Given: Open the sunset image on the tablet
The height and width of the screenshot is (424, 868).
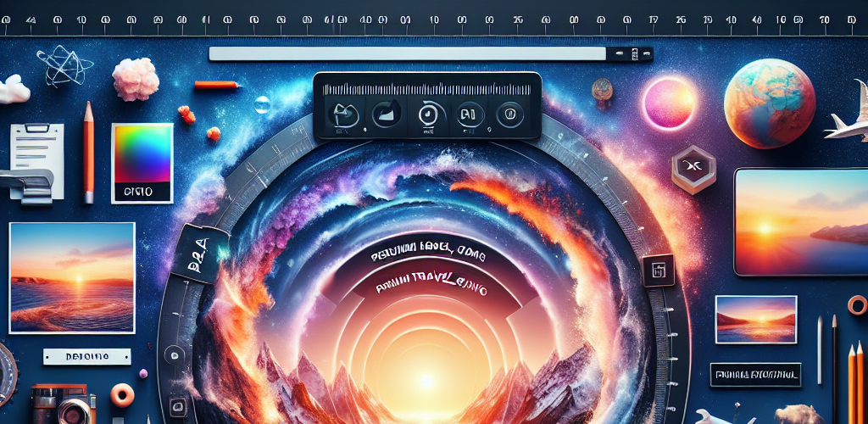Looking at the screenshot, I should click(800, 221).
